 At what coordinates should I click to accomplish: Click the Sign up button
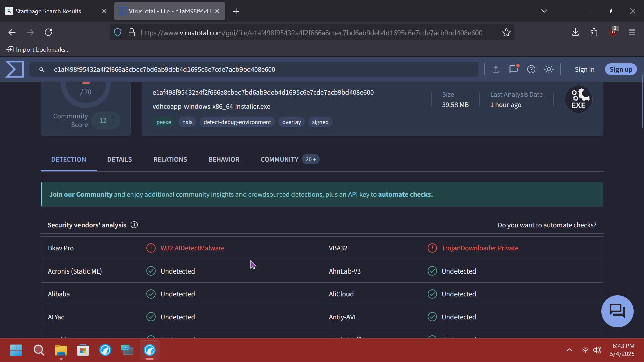[x=621, y=69]
